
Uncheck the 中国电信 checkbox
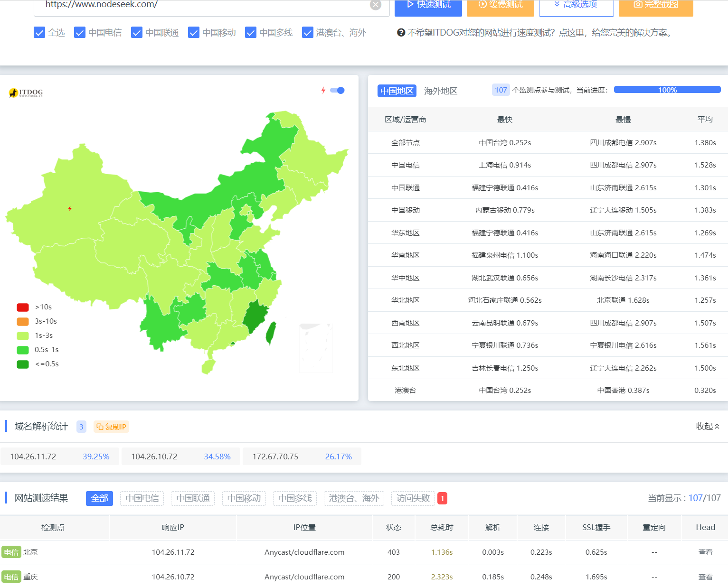point(80,33)
